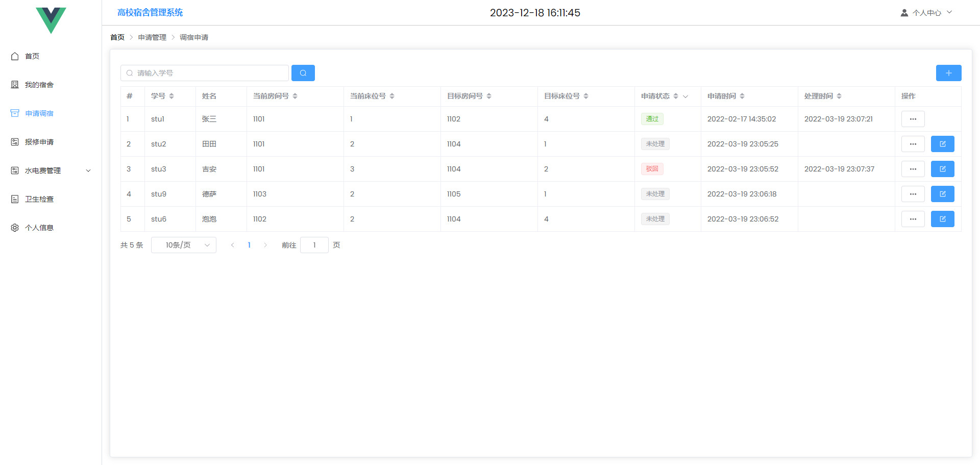Click the blue edit button for stu9
Image resolution: width=980 pixels, height=465 pixels.
coord(943,194)
